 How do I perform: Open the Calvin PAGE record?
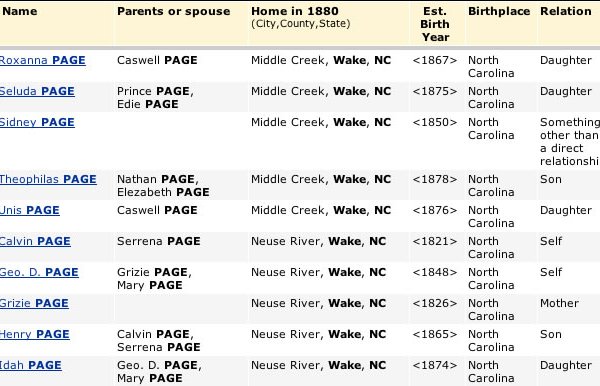[35, 241]
